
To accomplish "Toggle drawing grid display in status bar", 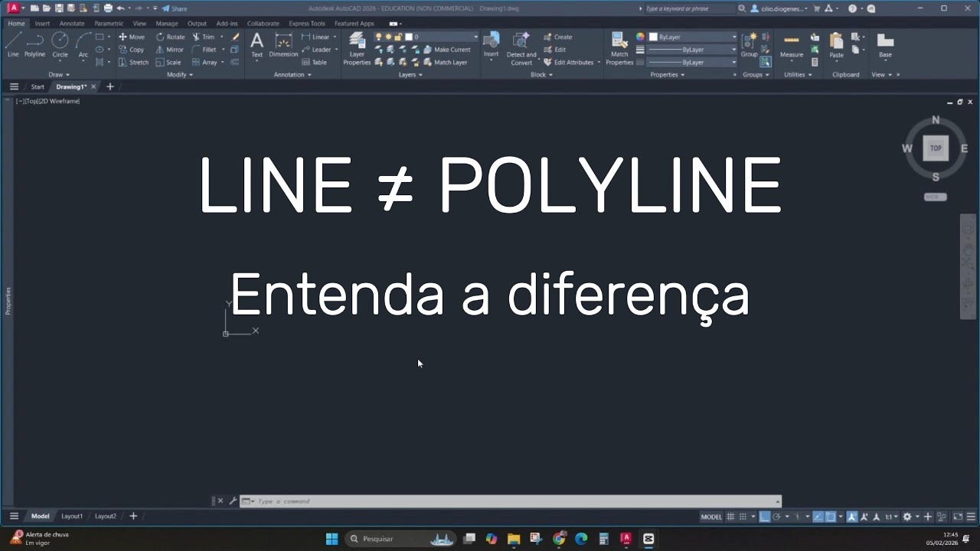I will pyautogui.click(x=730, y=517).
